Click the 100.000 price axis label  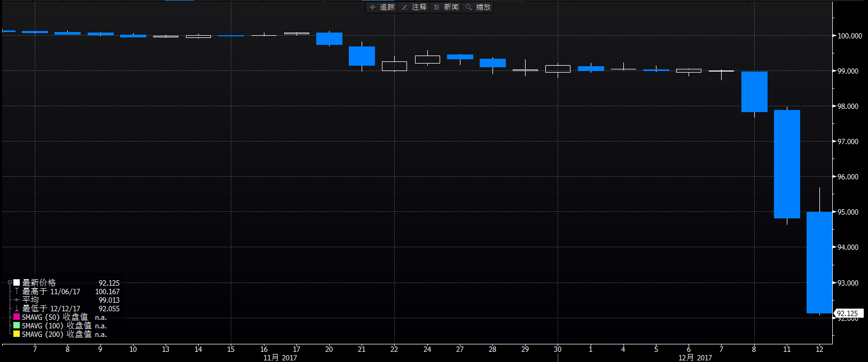coord(849,36)
